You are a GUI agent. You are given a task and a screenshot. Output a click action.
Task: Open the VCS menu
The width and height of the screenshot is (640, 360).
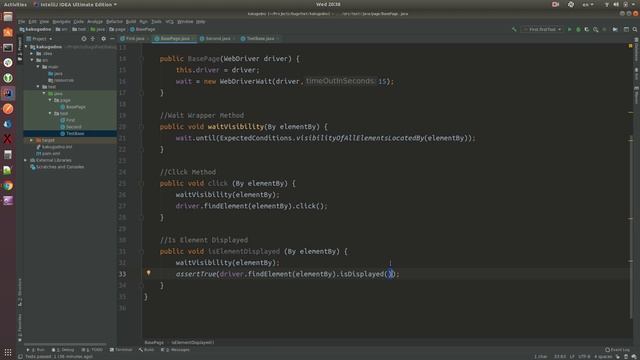(169, 21)
